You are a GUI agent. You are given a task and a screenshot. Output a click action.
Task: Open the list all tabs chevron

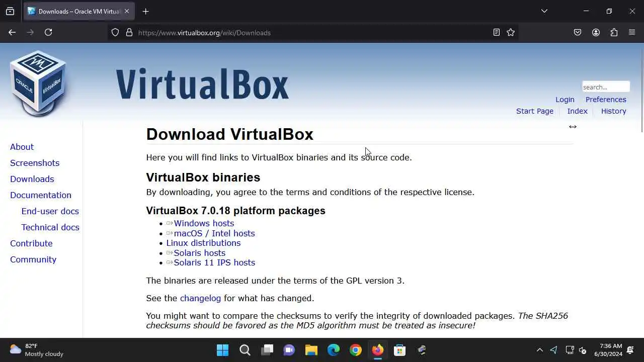[x=544, y=11]
